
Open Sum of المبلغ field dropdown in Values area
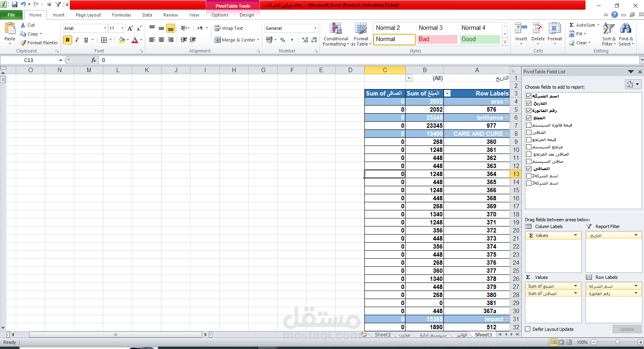click(x=575, y=286)
